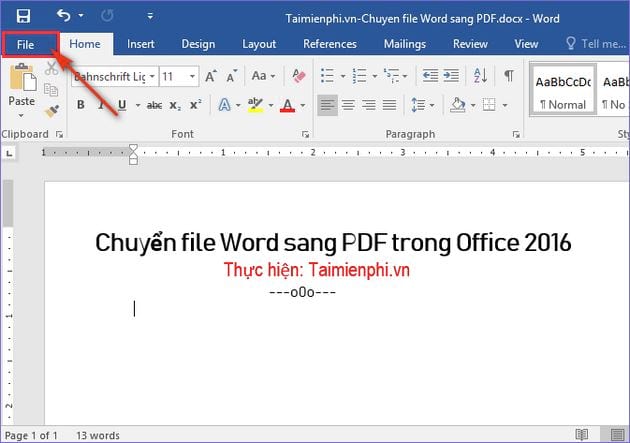
Task: Open the Design tab
Action: pos(198,44)
